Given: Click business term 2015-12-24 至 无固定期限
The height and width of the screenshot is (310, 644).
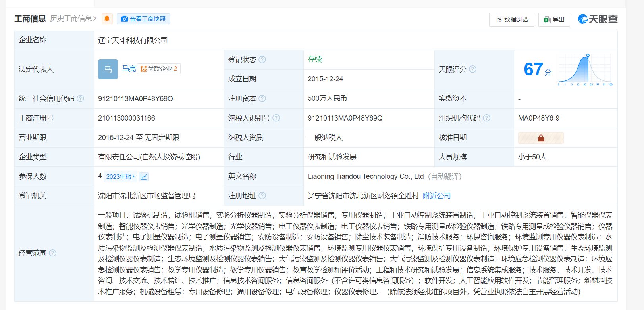Looking at the screenshot, I should (139, 137).
